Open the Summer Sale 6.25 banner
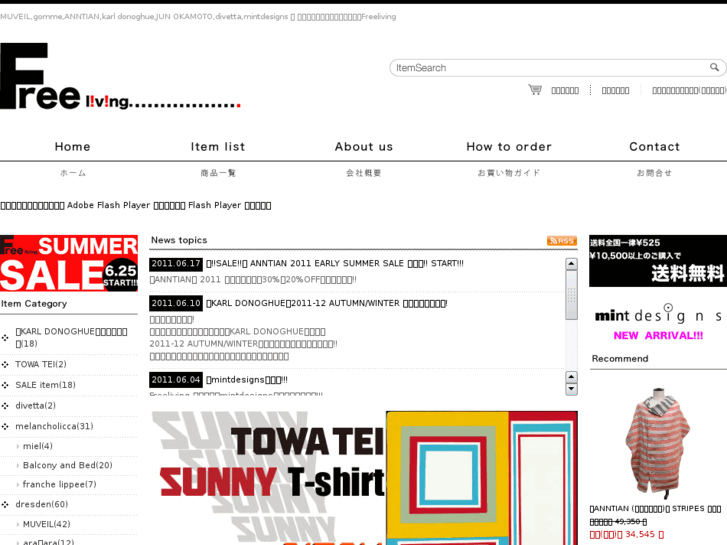The height and width of the screenshot is (545, 727). tap(69, 263)
